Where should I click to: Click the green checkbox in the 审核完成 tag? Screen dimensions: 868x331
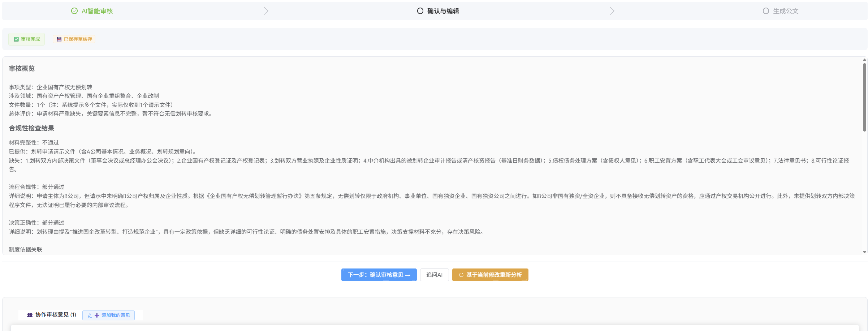tap(16, 39)
